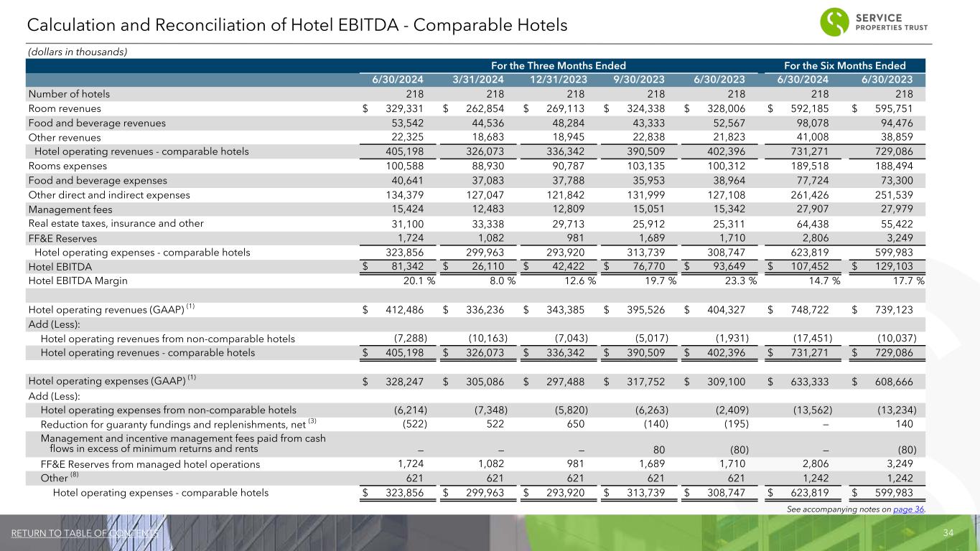Select the slide title about Hotel EBITDA
Viewport: 980px width, 551px height.
pos(297,25)
